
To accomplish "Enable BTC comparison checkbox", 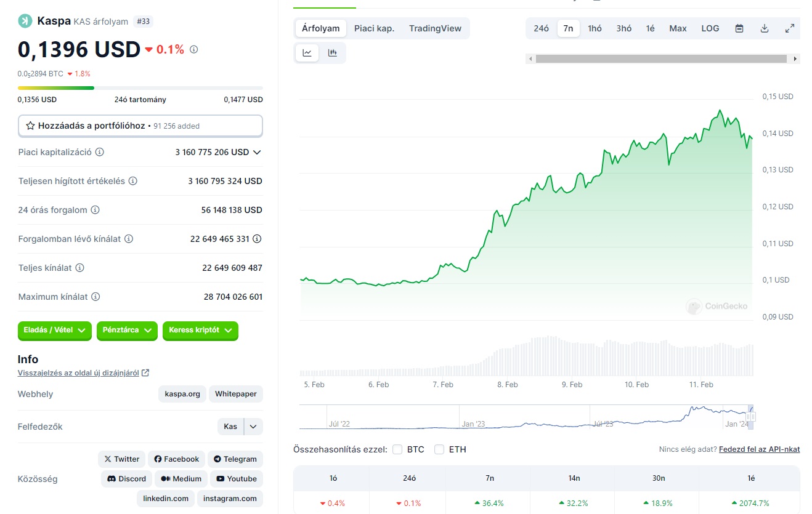I will click(x=397, y=449).
